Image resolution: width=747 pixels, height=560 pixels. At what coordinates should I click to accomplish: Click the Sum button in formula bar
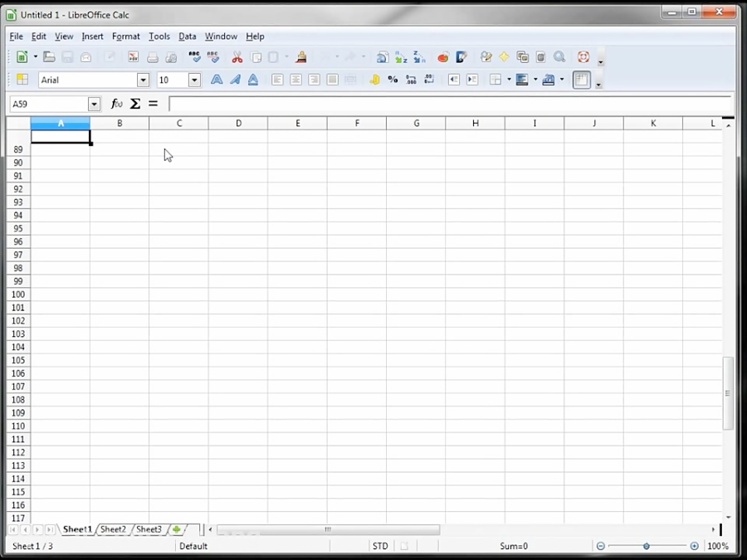point(134,104)
